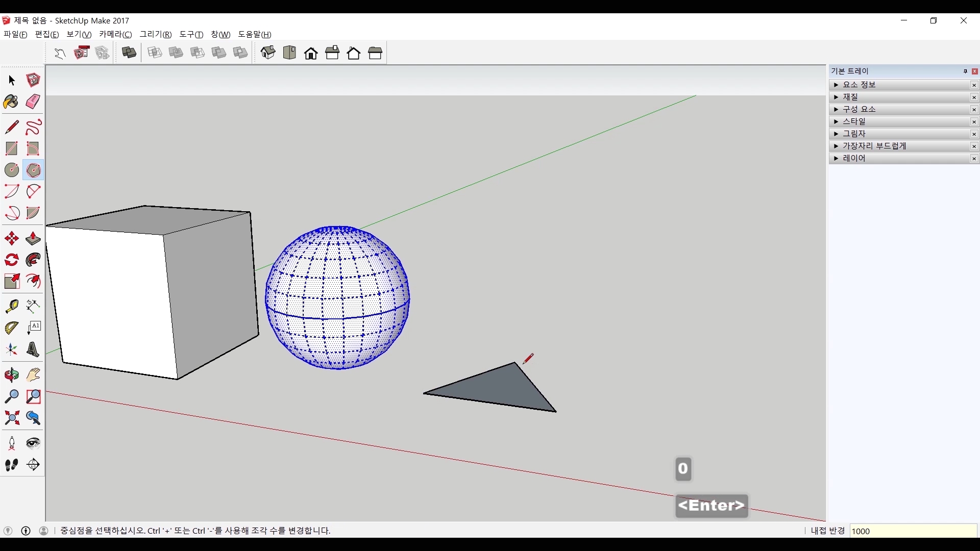980x551 pixels.
Task: Switch to Front view house icon
Action: (x=311, y=53)
